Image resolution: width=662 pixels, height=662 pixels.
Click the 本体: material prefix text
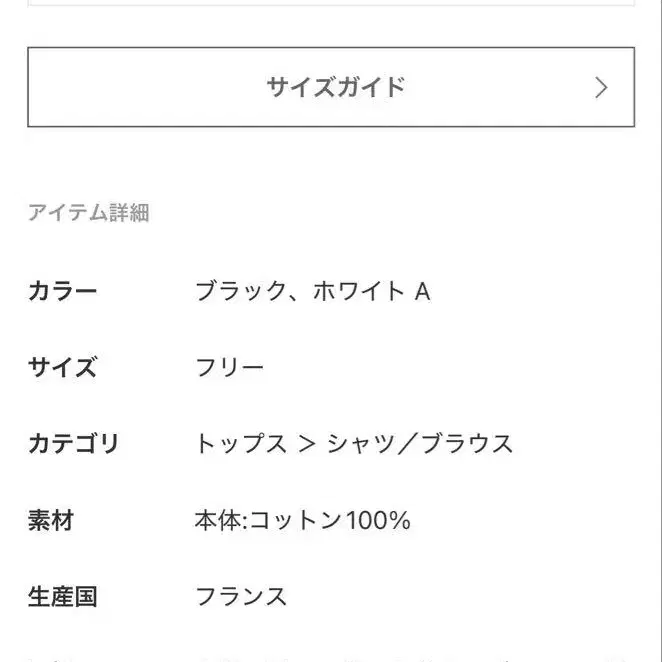[221, 521]
